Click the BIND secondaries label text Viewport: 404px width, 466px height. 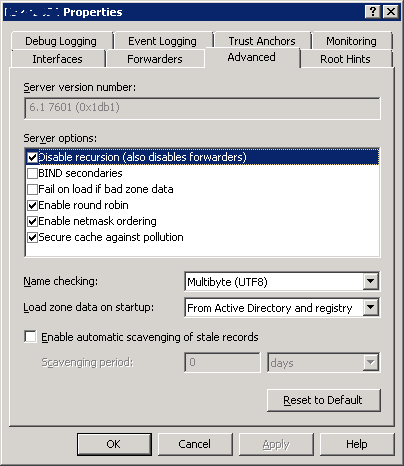pyautogui.click(x=80, y=173)
